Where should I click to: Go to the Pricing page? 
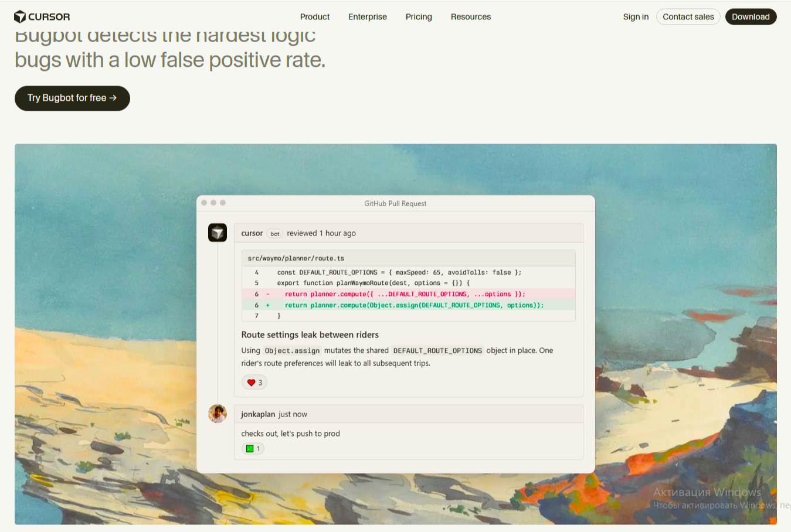pos(419,17)
